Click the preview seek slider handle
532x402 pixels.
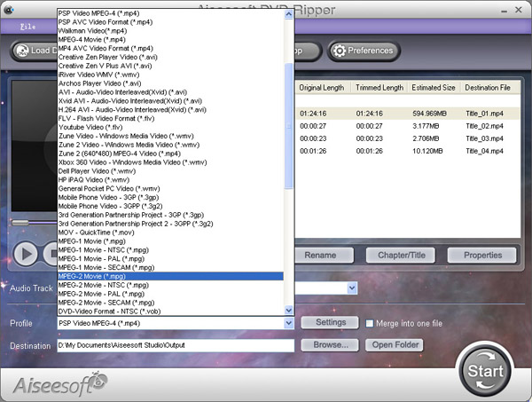pos(20,223)
